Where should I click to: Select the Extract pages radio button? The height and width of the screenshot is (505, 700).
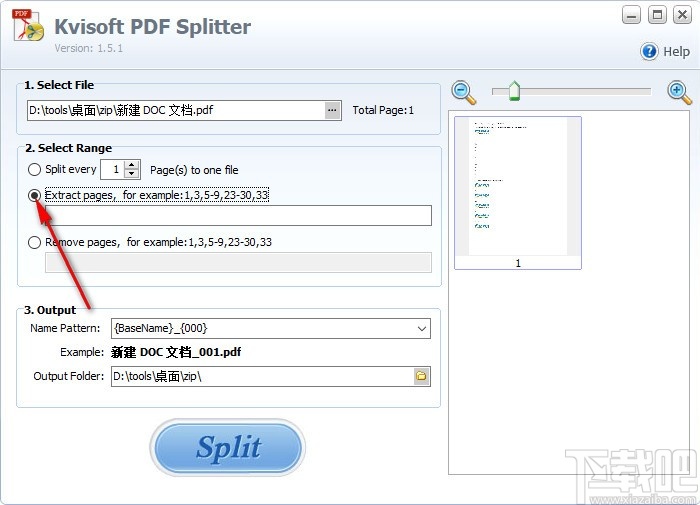click(34, 195)
